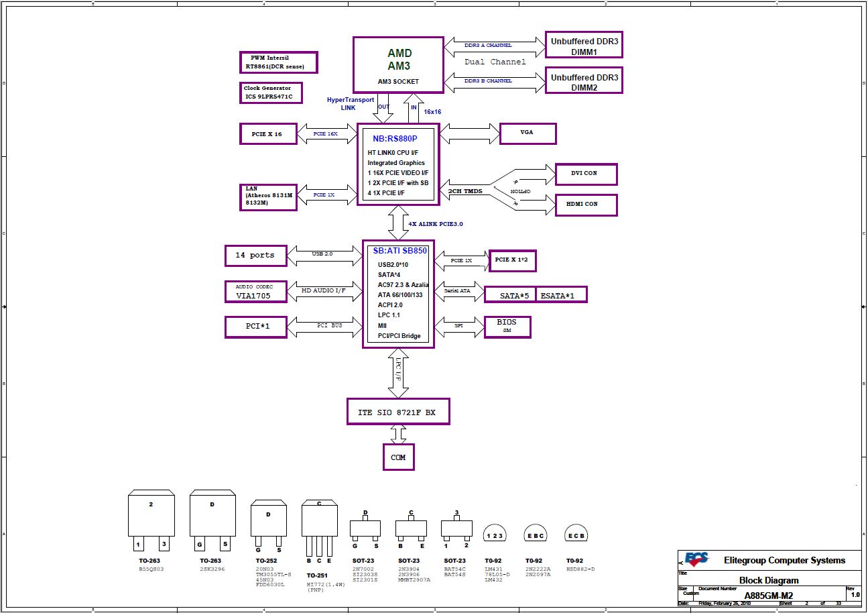Viewport: 868px width, 613px height.
Task: Click the TO-92 symbol marked E C B
Action: [576, 533]
